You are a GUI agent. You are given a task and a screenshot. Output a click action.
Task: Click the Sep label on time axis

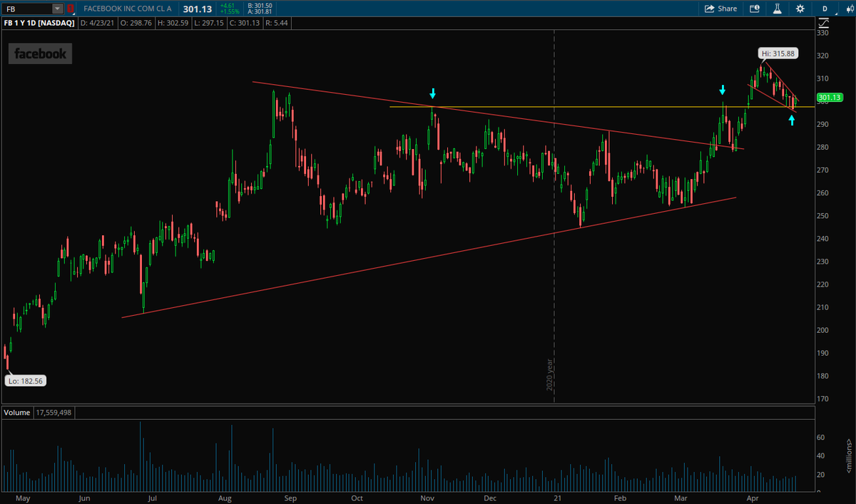[x=291, y=498]
